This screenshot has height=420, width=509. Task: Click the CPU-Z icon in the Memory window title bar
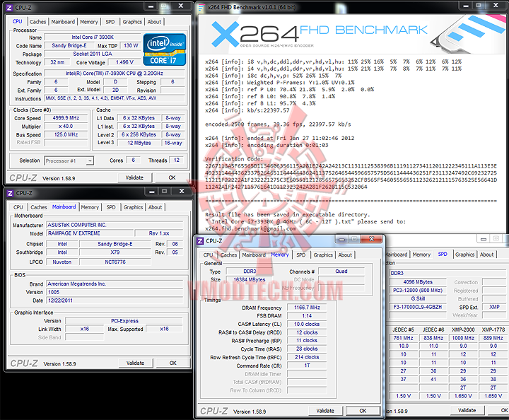point(201,241)
